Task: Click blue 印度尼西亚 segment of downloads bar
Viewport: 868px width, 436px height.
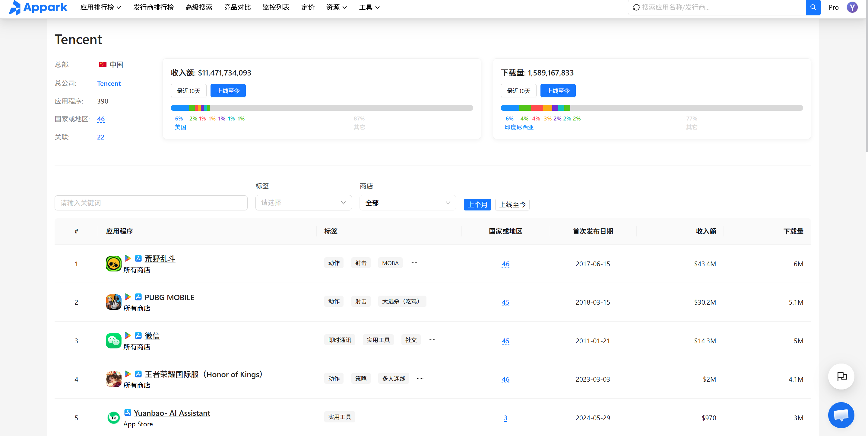Action: pyautogui.click(x=510, y=108)
